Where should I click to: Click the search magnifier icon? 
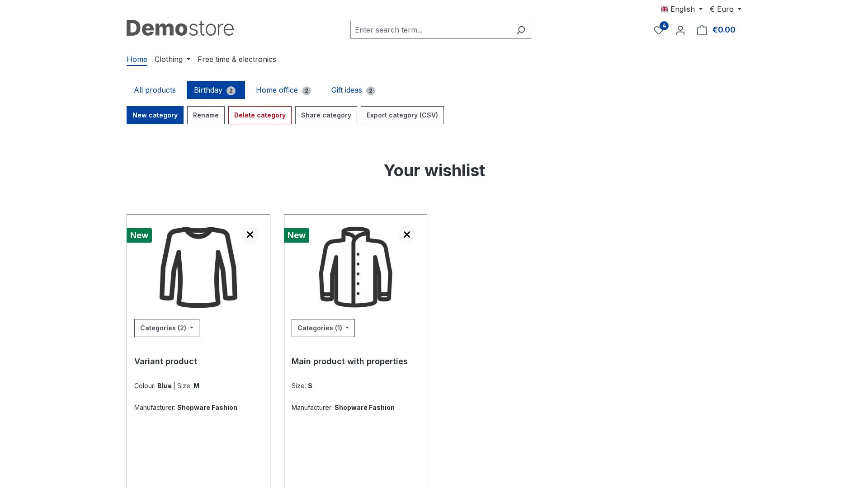coord(521,30)
